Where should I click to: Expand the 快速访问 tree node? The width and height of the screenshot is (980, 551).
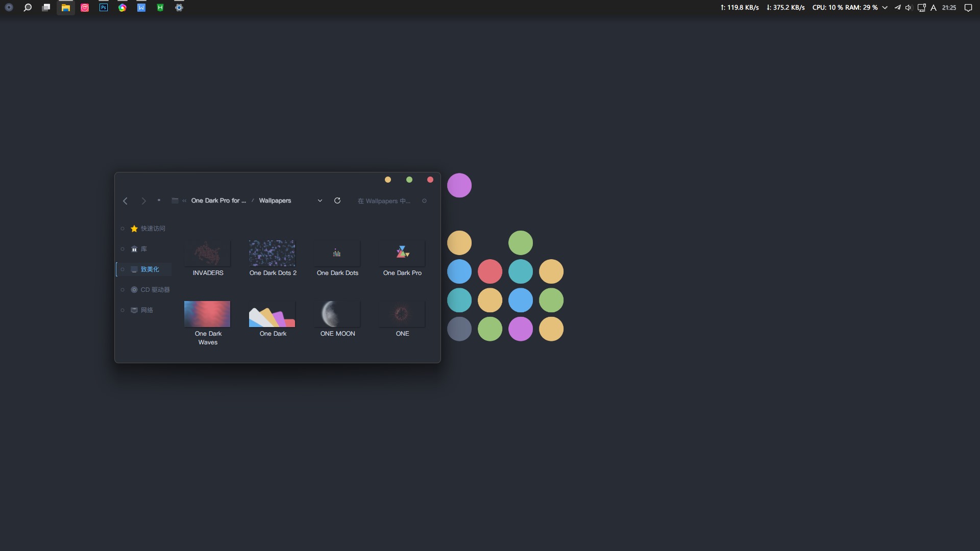(x=122, y=229)
